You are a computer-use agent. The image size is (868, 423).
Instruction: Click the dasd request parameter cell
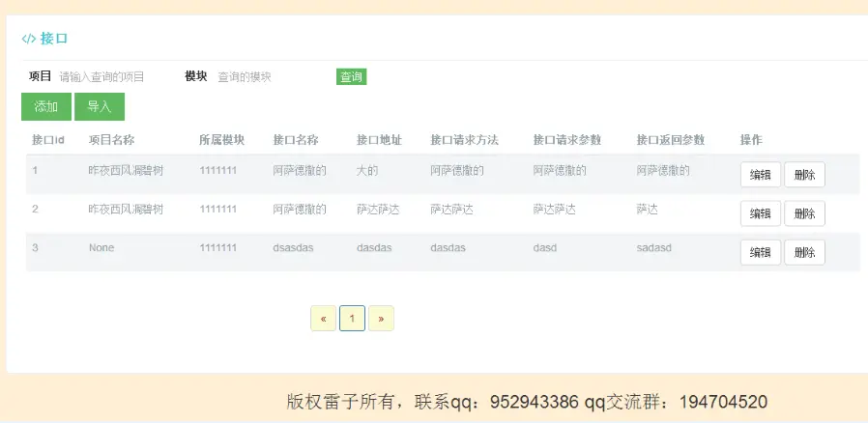click(x=545, y=248)
